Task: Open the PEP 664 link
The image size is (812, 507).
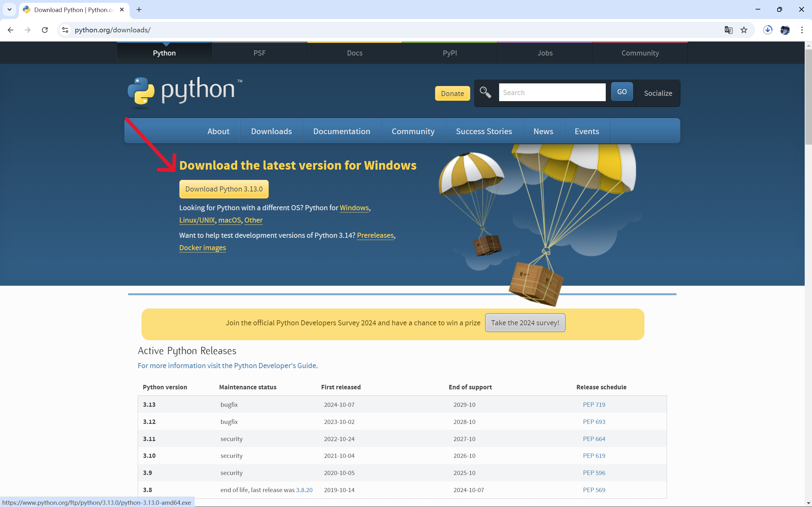Action: [x=594, y=439]
